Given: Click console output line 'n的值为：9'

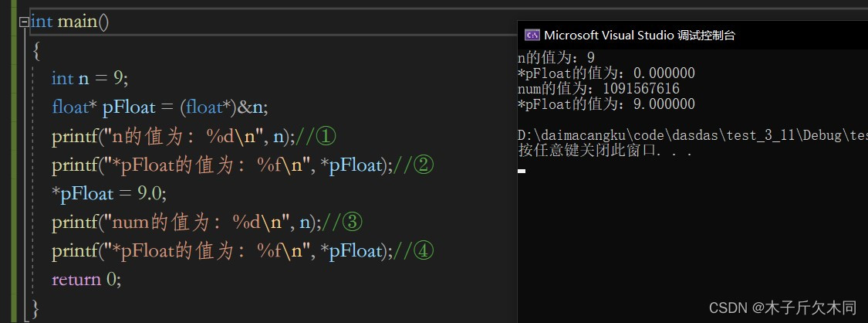Looking at the screenshot, I should (x=556, y=58).
